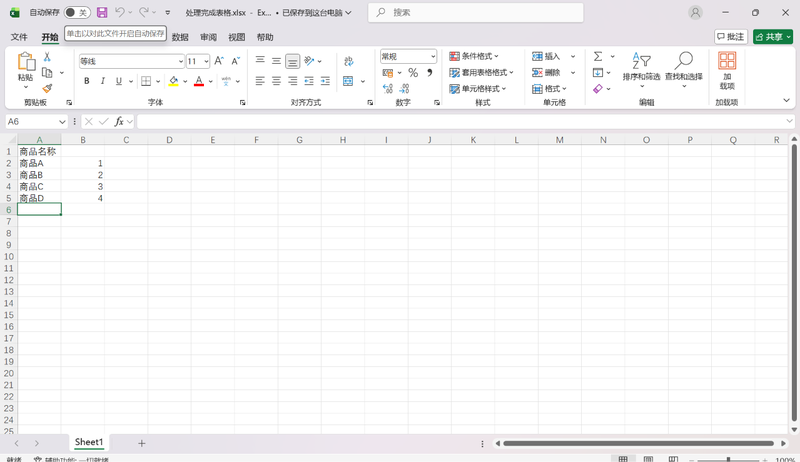
Task: Click the Merge and Center icon
Action: coord(348,81)
